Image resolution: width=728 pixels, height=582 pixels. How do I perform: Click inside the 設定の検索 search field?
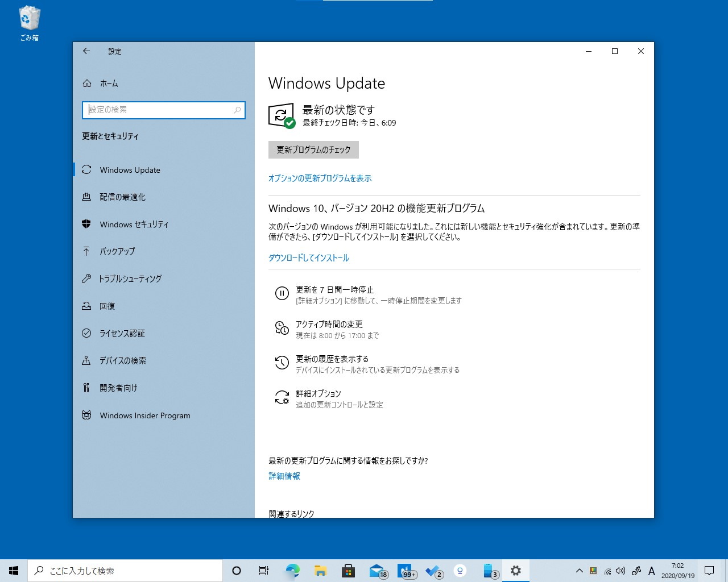[x=164, y=110]
